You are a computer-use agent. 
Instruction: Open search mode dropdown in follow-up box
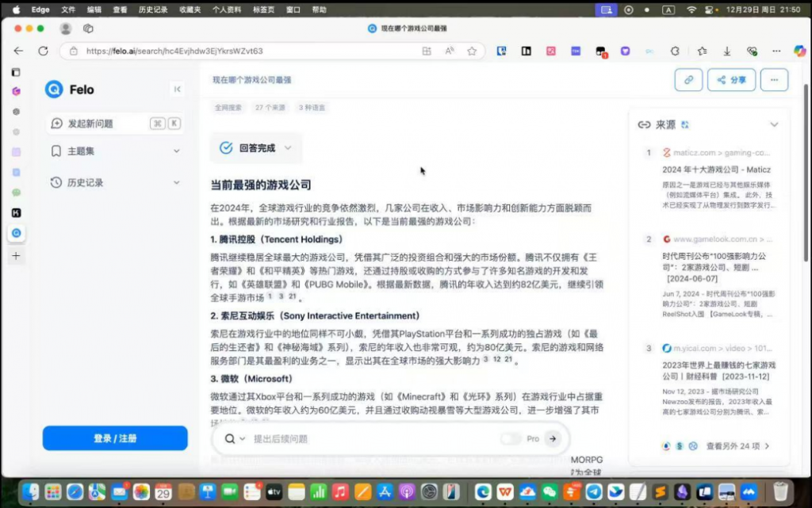point(235,439)
